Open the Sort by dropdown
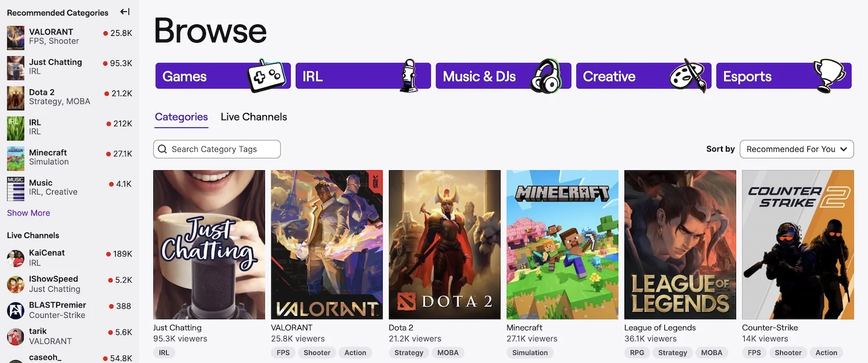868x363 pixels. (796, 149)
